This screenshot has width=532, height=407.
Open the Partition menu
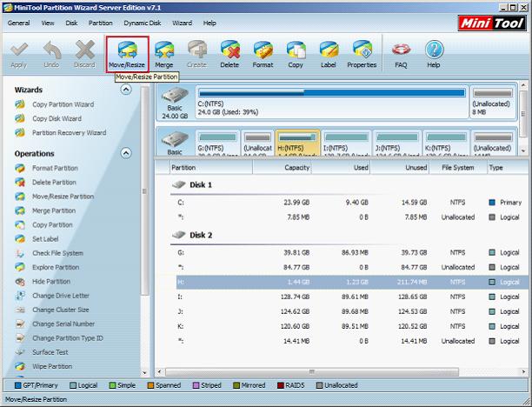pos(101,23)
